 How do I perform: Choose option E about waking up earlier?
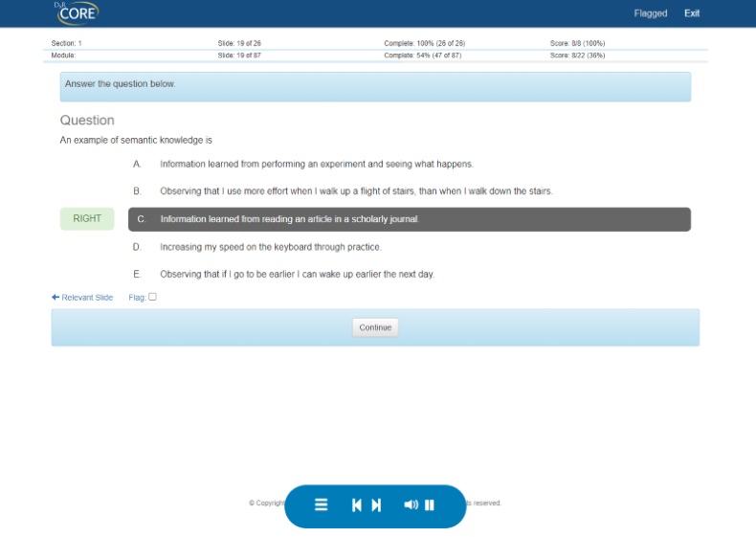[x=297, y=275]
